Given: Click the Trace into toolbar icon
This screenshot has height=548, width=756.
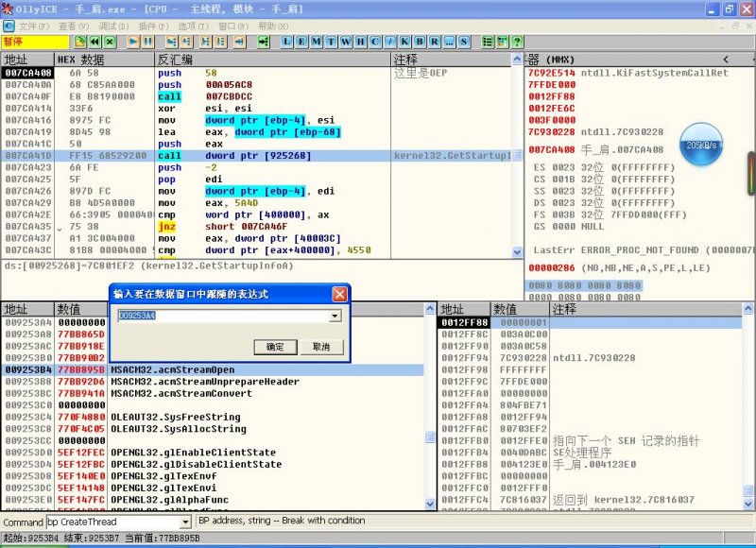Looking at the screenshot, I should tap(206, 42).
